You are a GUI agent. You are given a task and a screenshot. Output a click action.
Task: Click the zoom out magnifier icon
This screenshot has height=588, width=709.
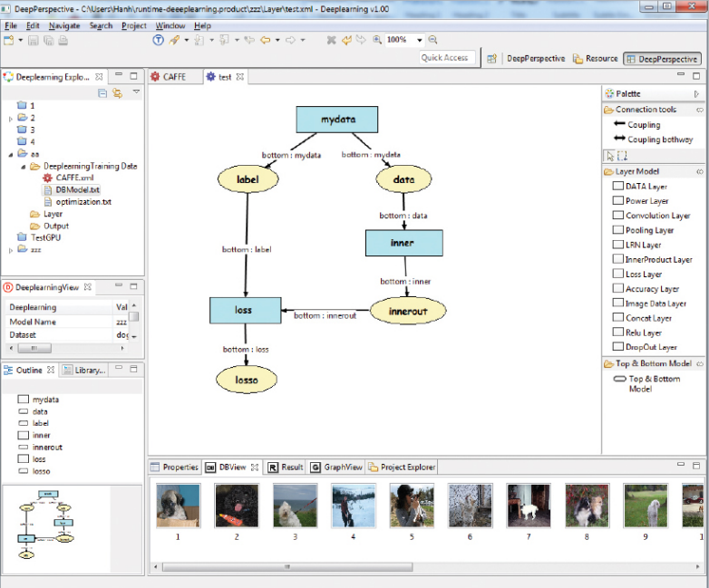(x=432, y=40)
